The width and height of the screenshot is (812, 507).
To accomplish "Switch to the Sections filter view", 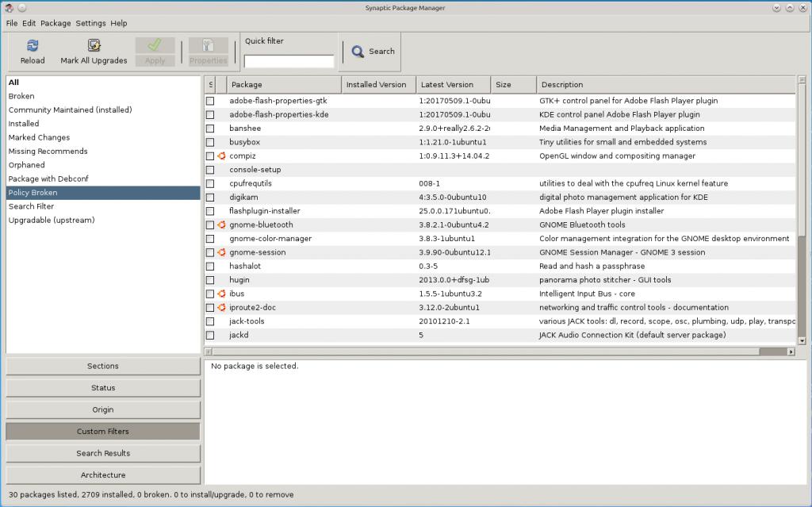I will click(x=103, y=366).
